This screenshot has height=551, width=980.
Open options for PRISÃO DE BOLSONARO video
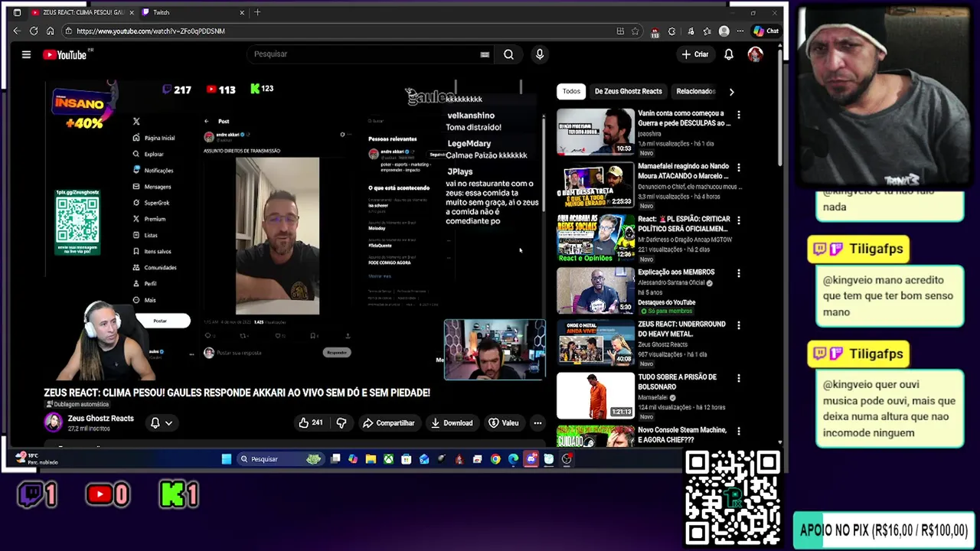[x=739, y=378]
